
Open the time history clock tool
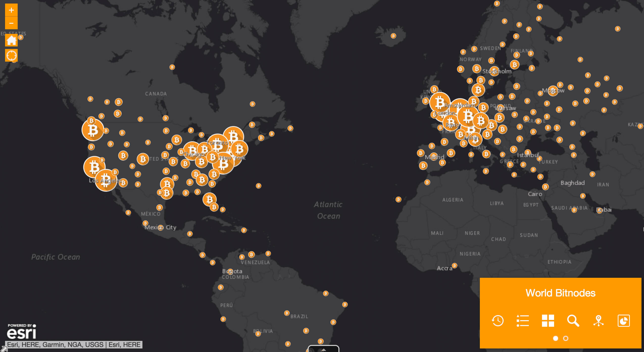tap(498, 321)
